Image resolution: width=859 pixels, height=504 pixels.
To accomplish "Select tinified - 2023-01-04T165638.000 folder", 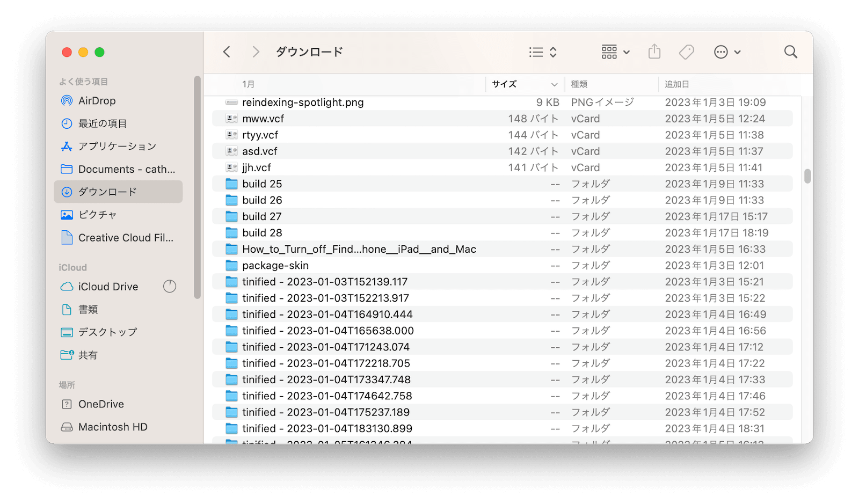I will 502,331.
